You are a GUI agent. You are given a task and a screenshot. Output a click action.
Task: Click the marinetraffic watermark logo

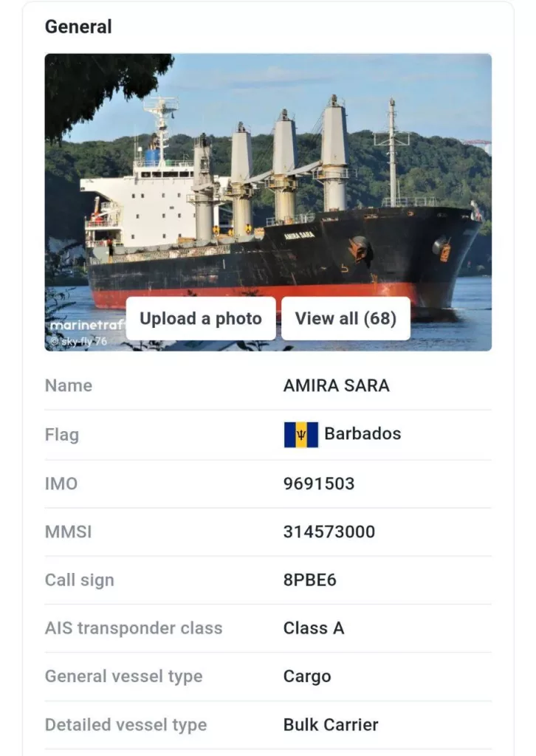tap(86, 325)
